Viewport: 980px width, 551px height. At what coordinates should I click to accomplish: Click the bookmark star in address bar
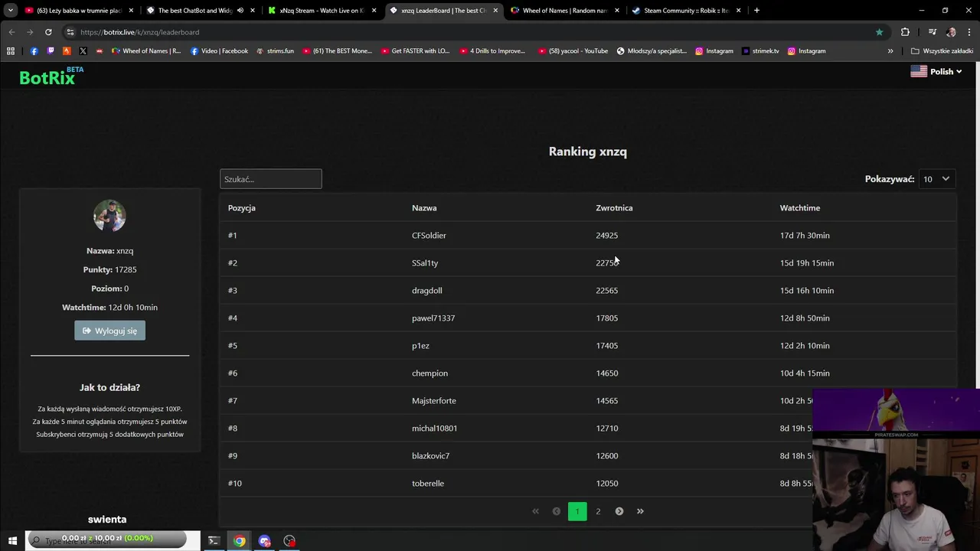[879, 32]
